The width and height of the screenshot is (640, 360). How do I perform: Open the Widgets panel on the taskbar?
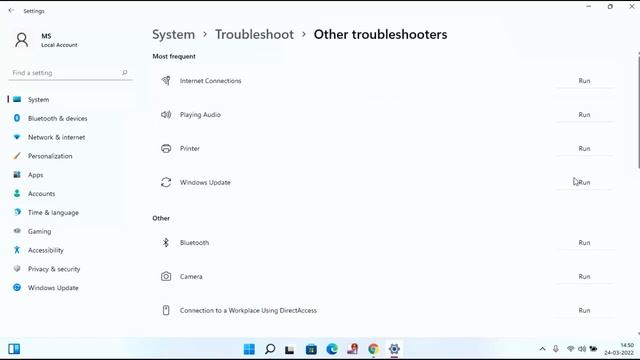14,349
